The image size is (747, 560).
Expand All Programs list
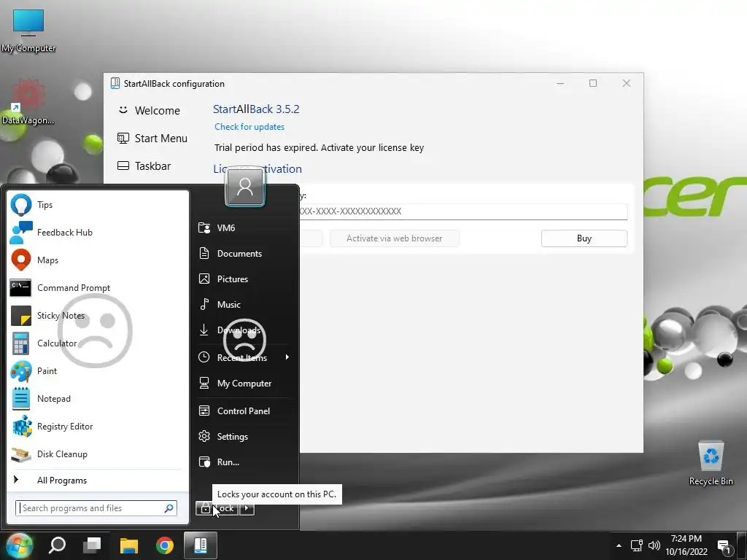coord(98,480)
